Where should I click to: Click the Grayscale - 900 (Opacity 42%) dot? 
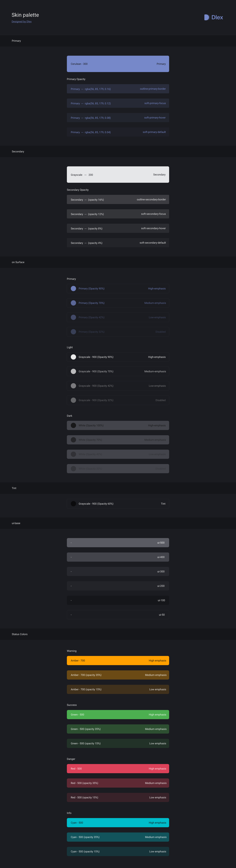click(73, 386)
